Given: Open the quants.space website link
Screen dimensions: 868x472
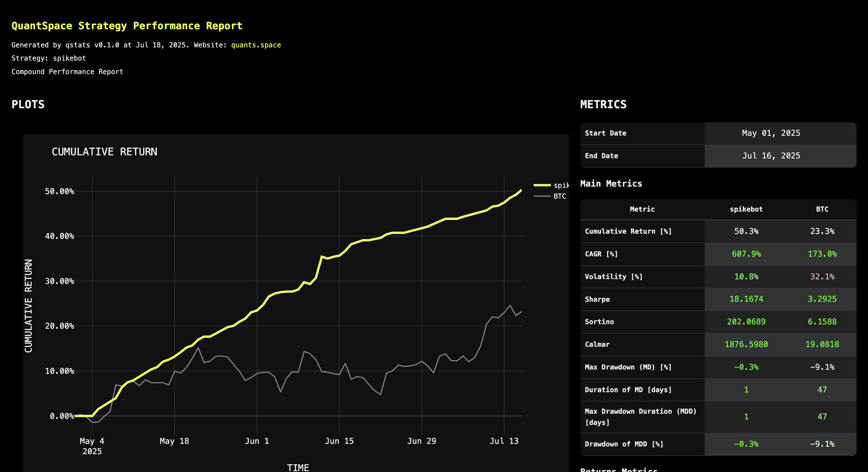Looking at the screenshot, I should click(x=256, y=45).
